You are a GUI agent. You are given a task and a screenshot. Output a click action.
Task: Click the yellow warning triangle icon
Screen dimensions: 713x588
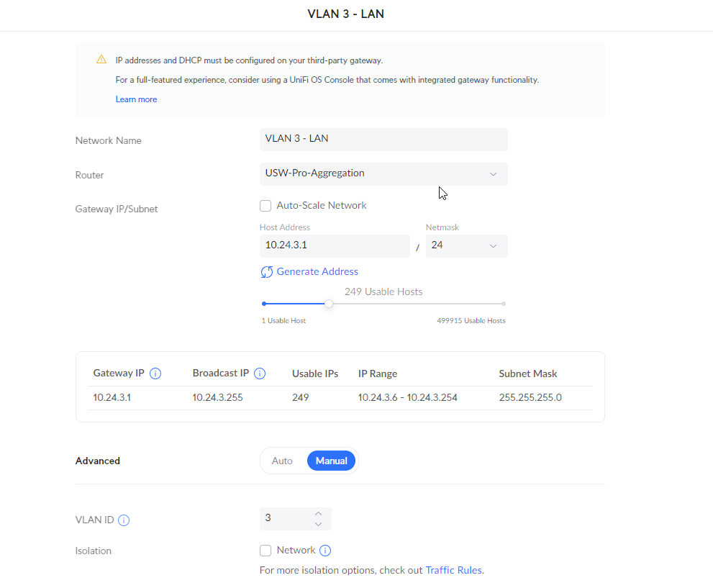(101, 60)
